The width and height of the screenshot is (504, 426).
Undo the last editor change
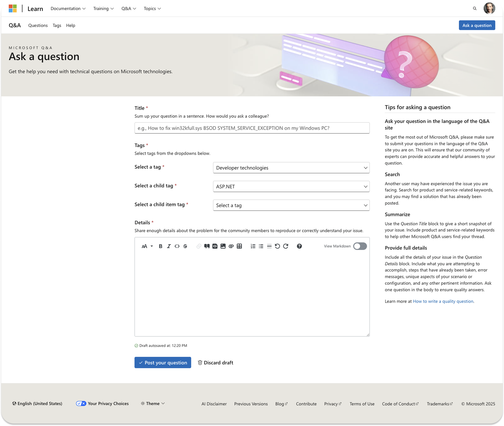[x=277, y=246]
